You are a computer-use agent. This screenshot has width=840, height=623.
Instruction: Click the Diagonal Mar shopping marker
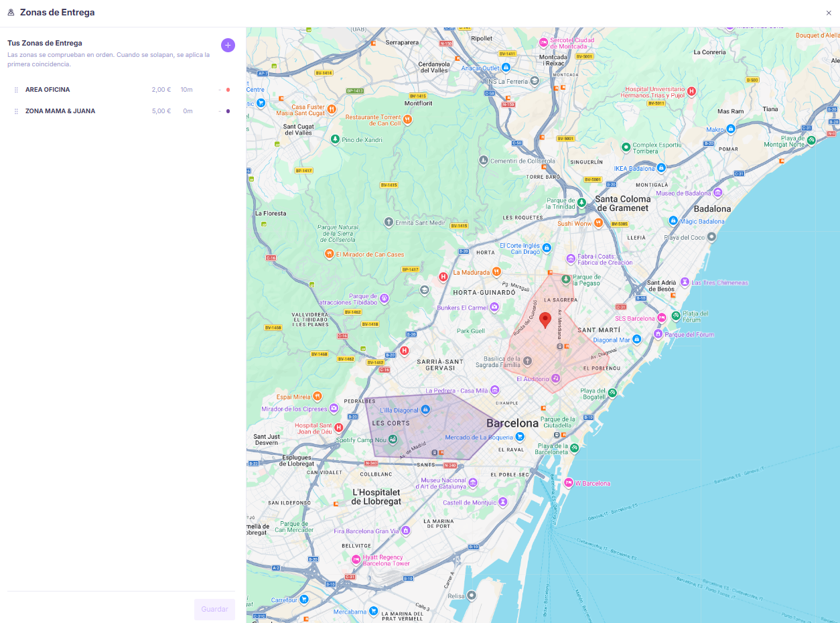[637, 340]
